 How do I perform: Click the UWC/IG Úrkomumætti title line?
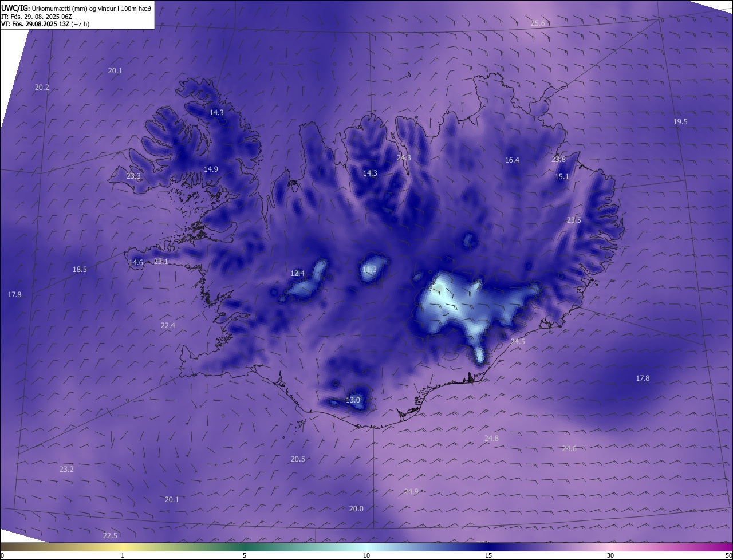point(76,8)
